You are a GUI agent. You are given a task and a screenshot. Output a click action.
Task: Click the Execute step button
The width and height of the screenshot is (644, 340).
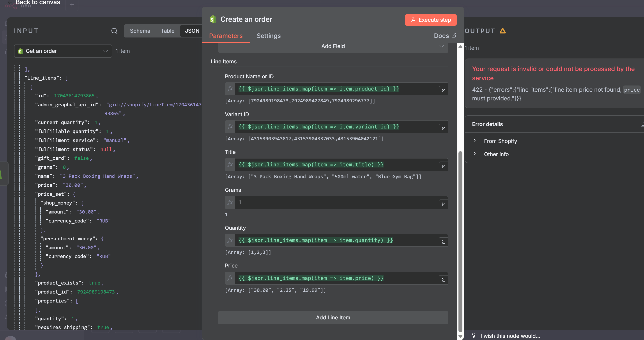[430, 20]
